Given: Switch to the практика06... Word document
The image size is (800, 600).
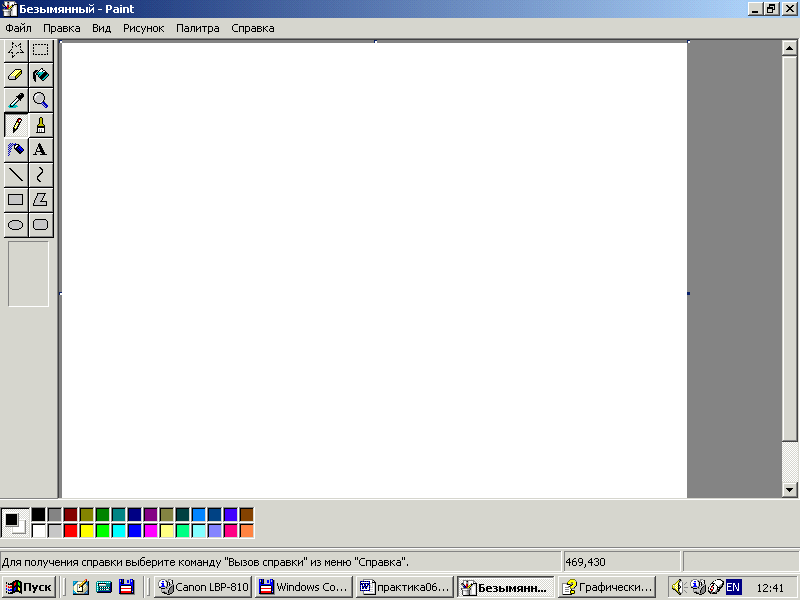Looking at the screenshot, I should 405,587.
